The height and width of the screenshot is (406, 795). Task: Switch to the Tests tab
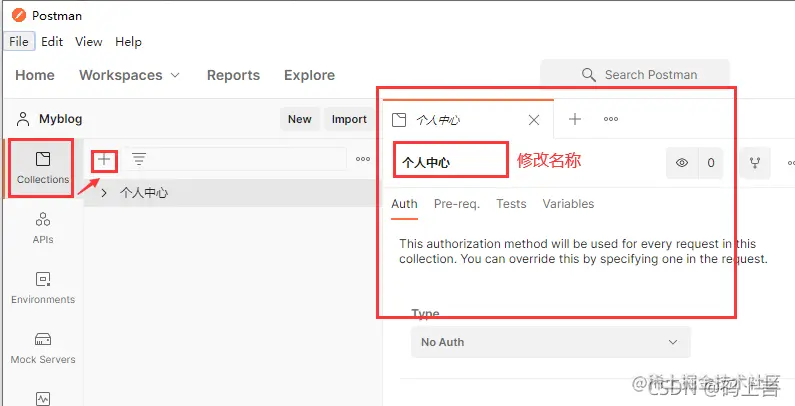(511, 204)
